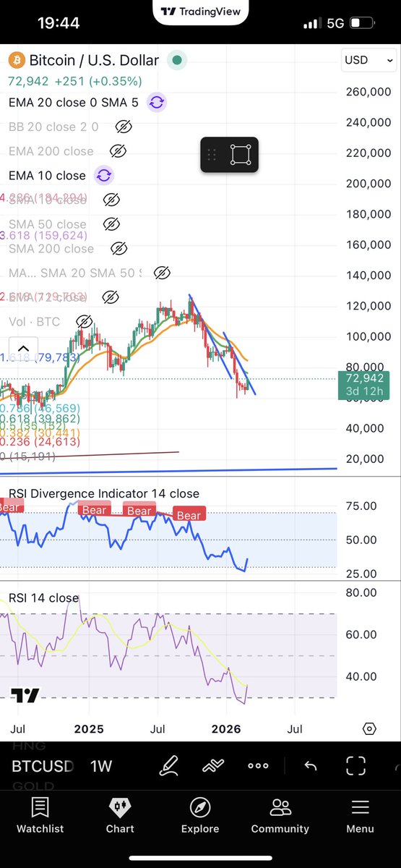401x868 pixels.
Task: Show the EMA 7 close indicator
Action: (x=110, y=297)
